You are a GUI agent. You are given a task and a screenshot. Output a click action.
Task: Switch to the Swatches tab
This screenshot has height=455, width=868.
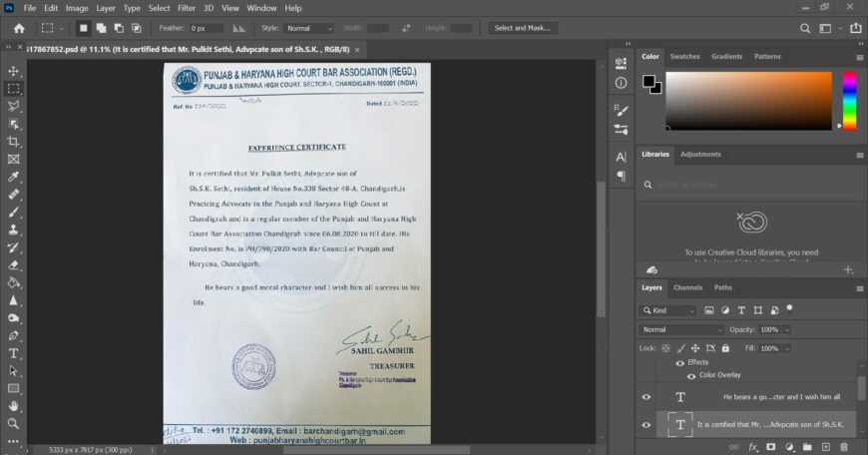[684, 57]
